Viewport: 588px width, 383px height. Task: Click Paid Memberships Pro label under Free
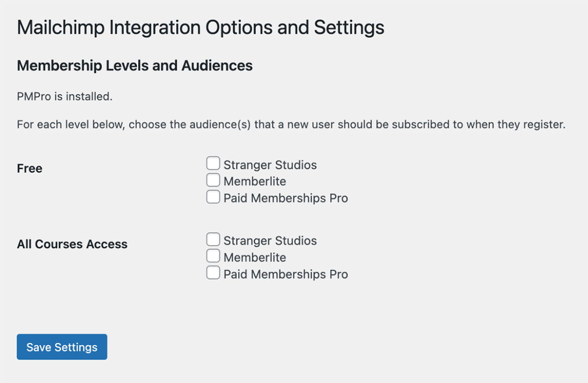286,198
